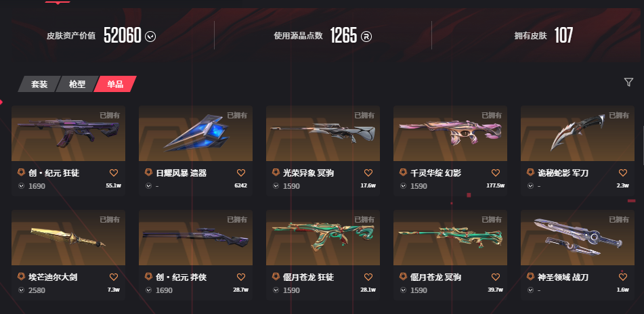
Task: Switch to the 套装 tab
Action: (x=39, y=84)
